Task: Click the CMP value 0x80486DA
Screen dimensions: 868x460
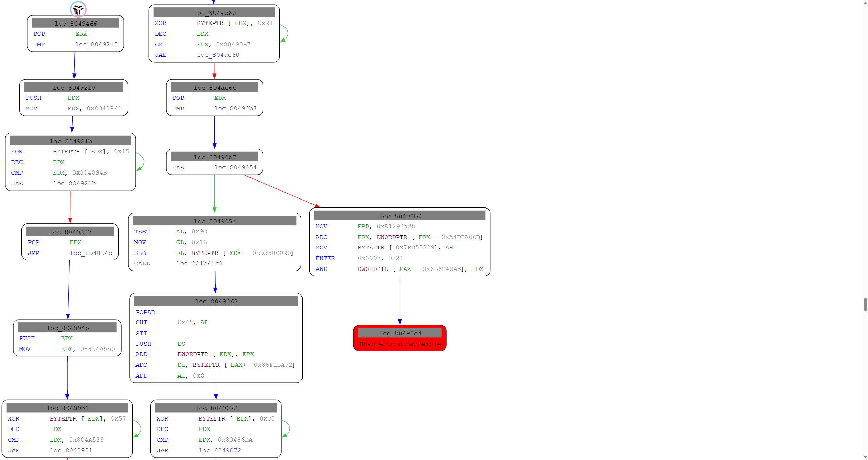Action: (235, 440)
